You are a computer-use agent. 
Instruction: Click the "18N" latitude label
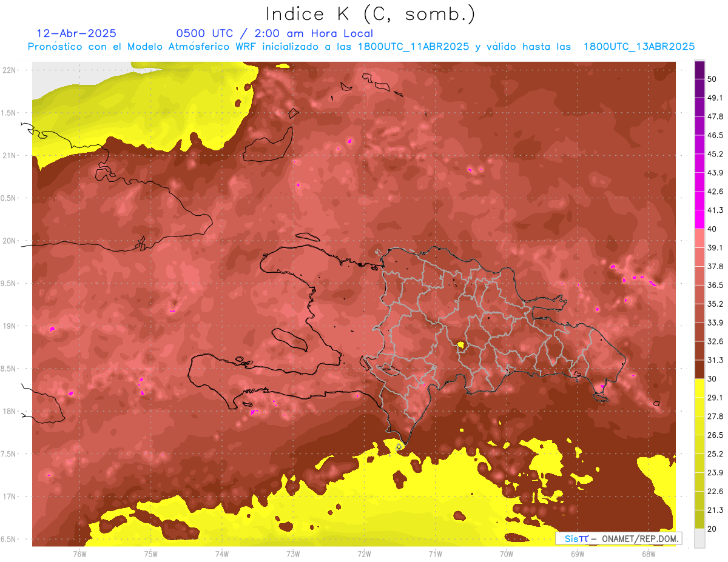pos(10,412)
